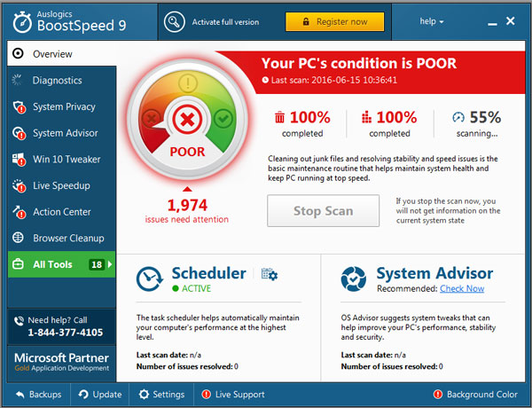The width and height of the screenshot is (532, 408).
Task: Open the Live Speedup section
Action: (x=62, y=185)
